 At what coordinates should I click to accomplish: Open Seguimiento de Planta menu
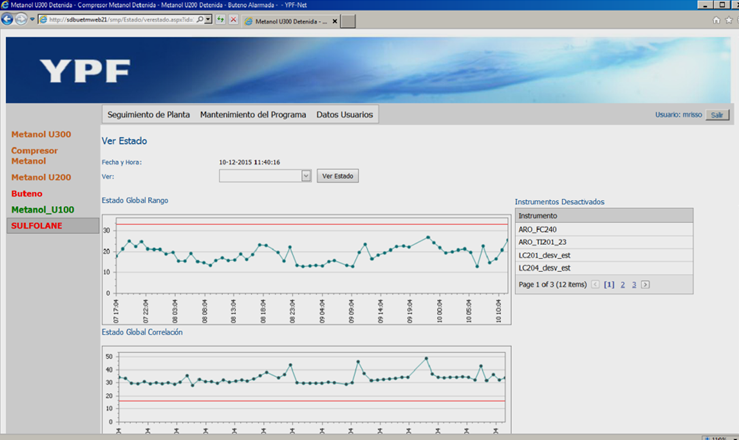(x=148, y=114)
